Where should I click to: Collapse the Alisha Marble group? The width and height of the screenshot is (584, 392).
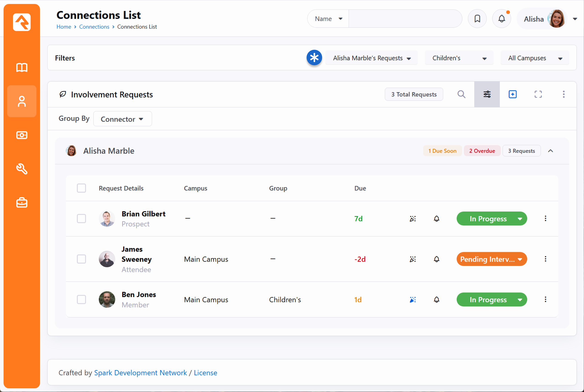[550, 151]
